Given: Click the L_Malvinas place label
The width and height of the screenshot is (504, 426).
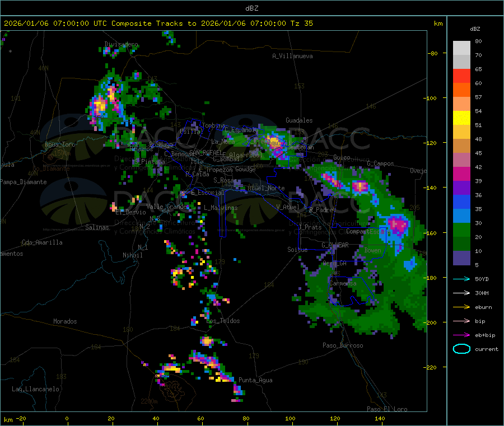Looking at the screenshot, I should (221, 208).
